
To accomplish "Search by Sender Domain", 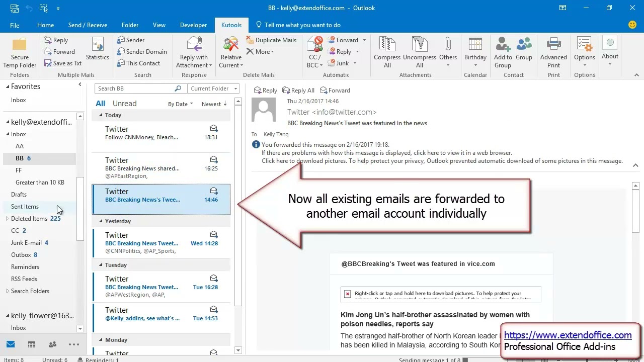I will [x=142, y=52].
